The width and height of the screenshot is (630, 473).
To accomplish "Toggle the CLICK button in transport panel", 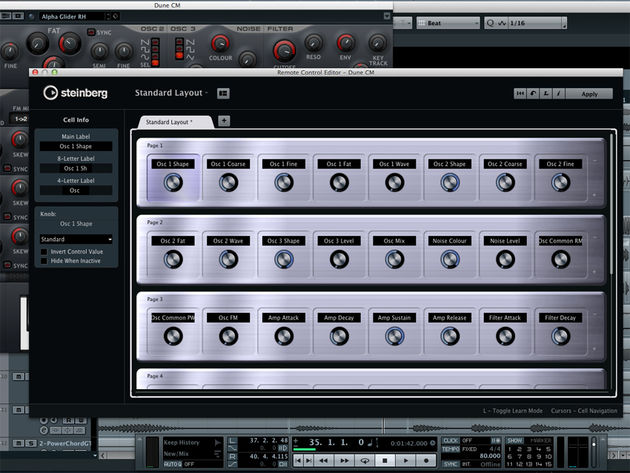I will 450,440.
